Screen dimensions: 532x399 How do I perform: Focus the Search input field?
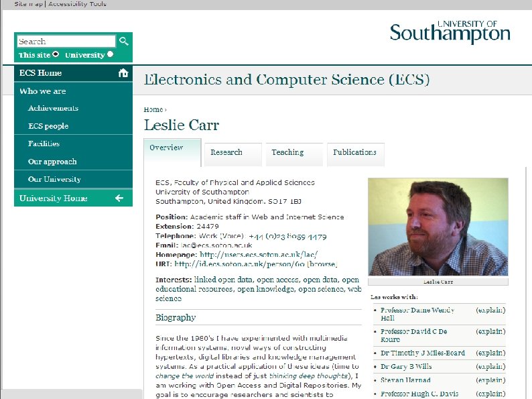[66, 42]
